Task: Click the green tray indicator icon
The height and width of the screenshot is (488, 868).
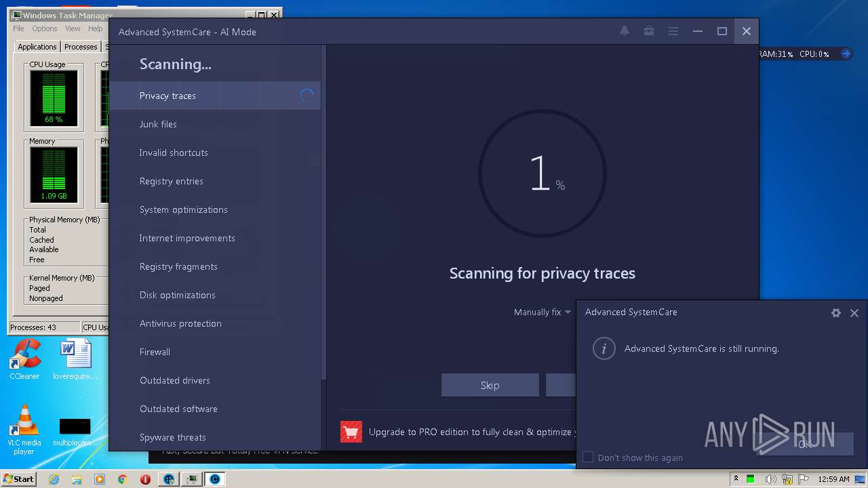Action: coord(751,479)
